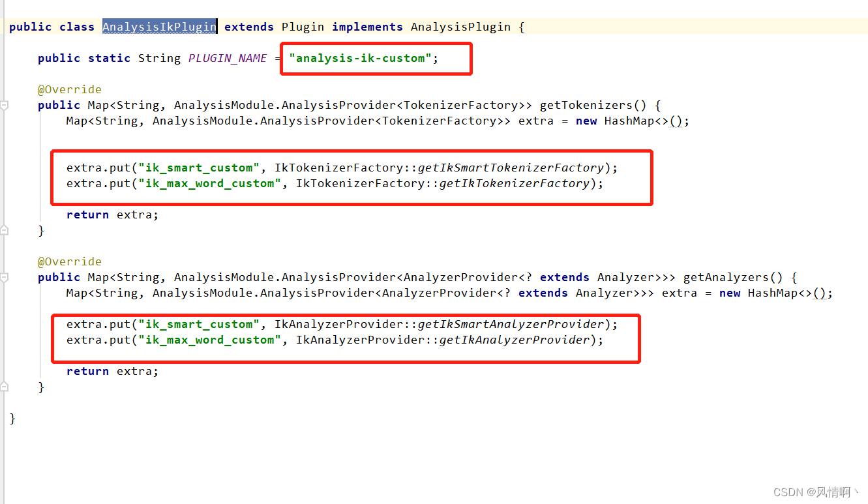Viewport: 868px width, 504px height.
Task: Click HashMap<>() in the getAnalyzers body
Action: coord(786,293)
